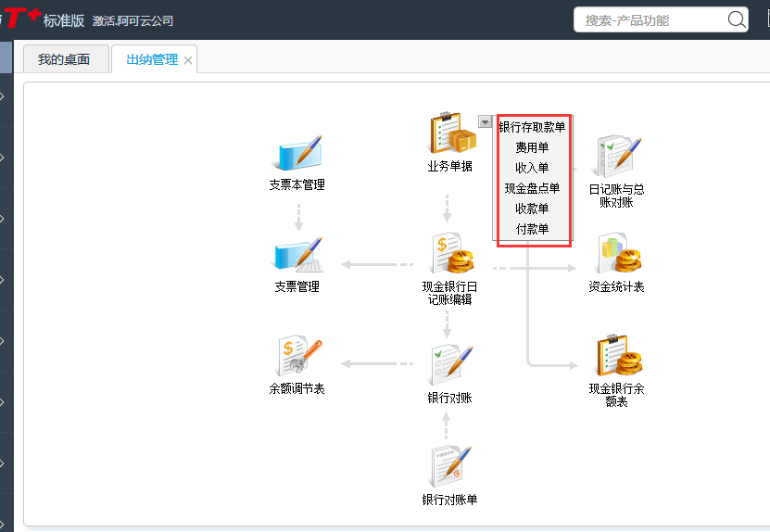Open the 业务单据 icon

pos(450,134)
